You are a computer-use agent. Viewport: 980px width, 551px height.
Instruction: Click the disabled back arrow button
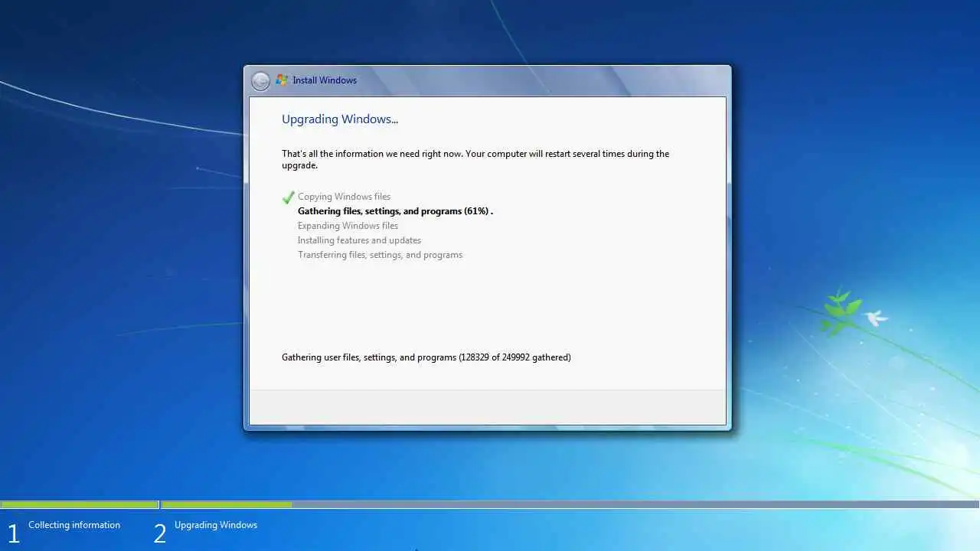(260, 80)
